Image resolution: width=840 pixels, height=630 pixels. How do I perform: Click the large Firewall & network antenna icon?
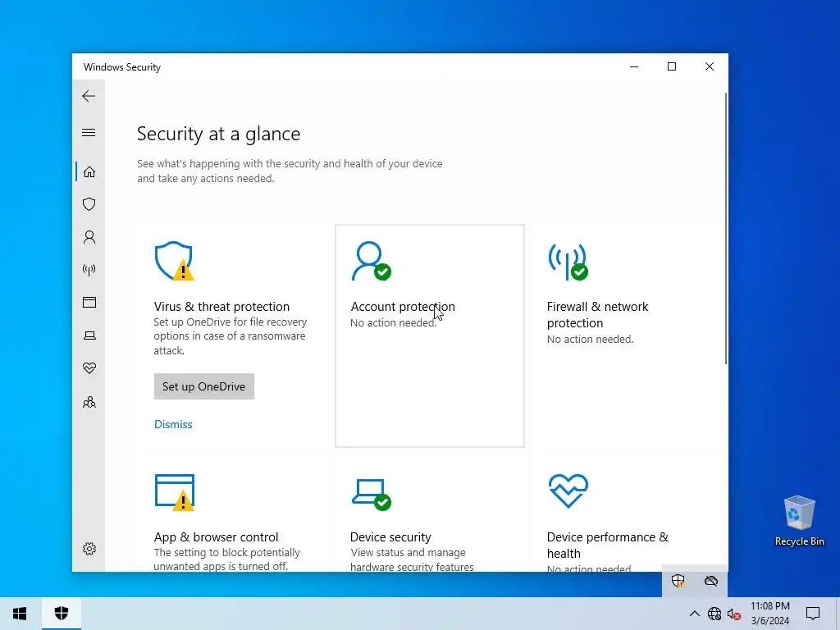tap(568, 262)
